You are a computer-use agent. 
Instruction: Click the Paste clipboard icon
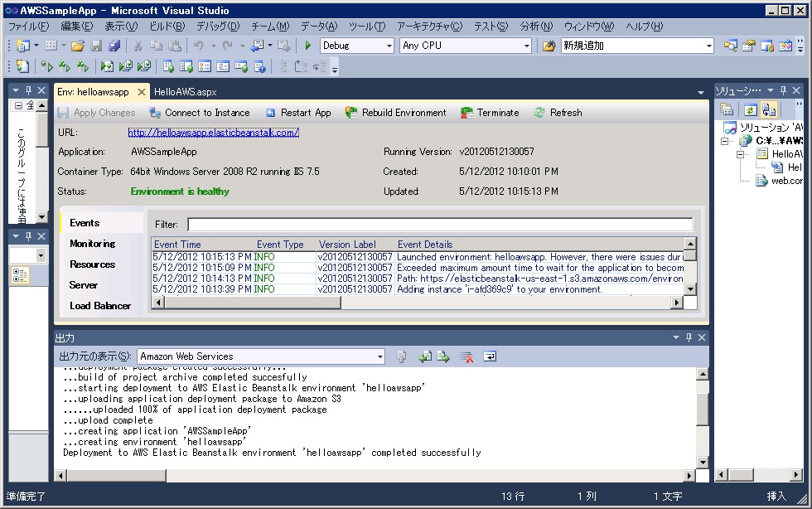click(x=175, y=46)
